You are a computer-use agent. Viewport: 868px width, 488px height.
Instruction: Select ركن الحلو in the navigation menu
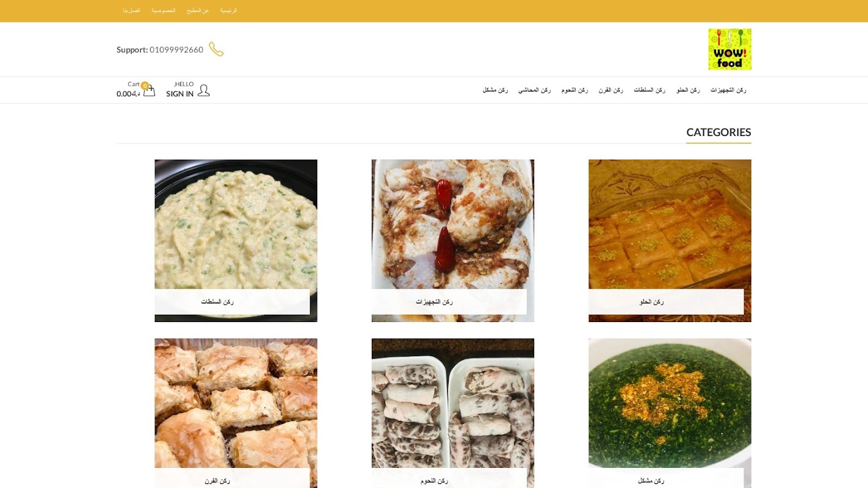[x=688, y=90]
